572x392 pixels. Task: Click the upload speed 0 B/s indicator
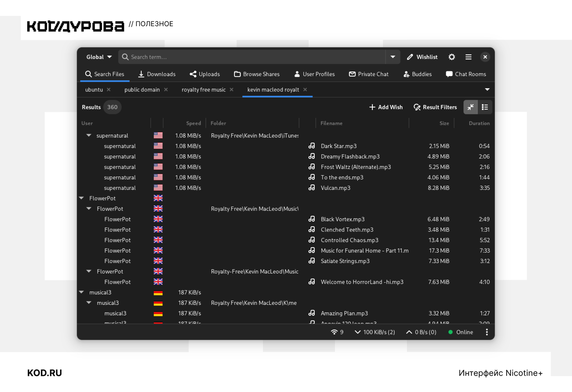pyautogui.click(x=421, y=332)
